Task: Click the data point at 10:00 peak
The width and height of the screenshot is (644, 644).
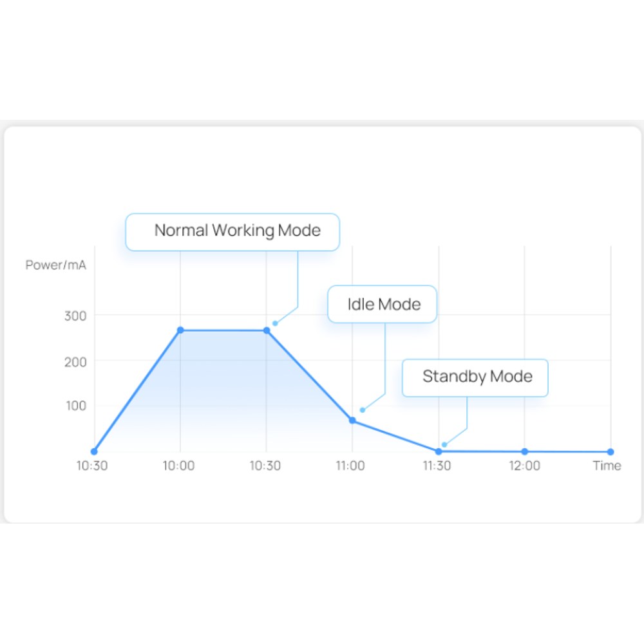Action: tap(180, 330)
